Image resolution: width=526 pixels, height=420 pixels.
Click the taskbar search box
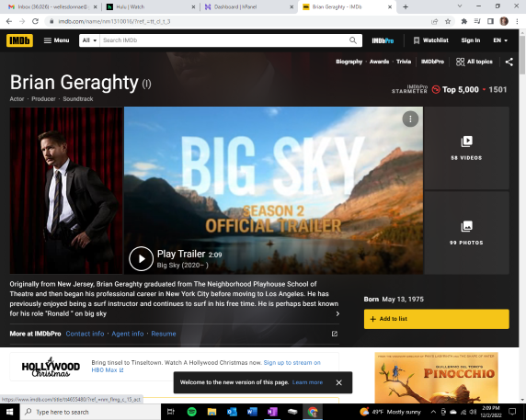tap(90, 412)
